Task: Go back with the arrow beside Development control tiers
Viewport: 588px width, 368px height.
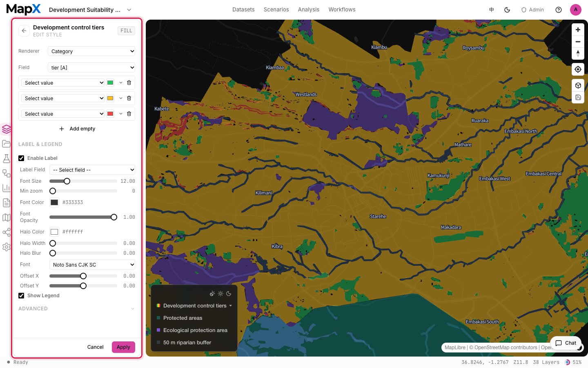Action: pos(24,31)
